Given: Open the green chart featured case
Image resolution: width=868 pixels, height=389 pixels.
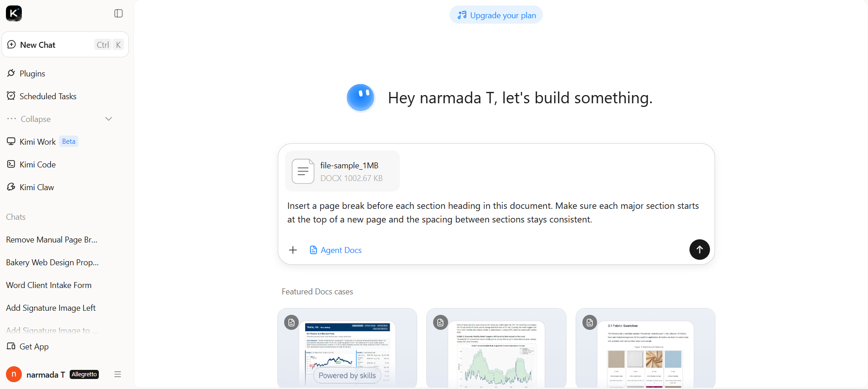Looking at the screenshot, I should pyautogui.click(x=496, y=348).
